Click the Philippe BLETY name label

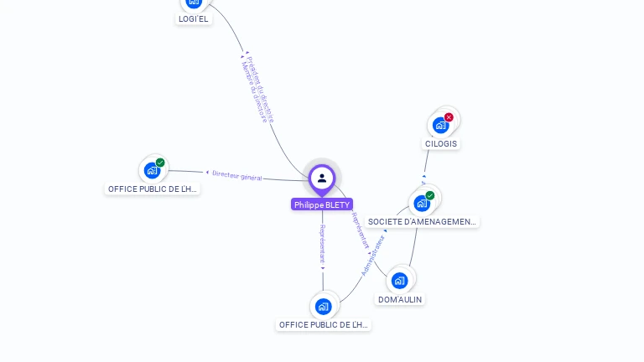coord(322,204)
